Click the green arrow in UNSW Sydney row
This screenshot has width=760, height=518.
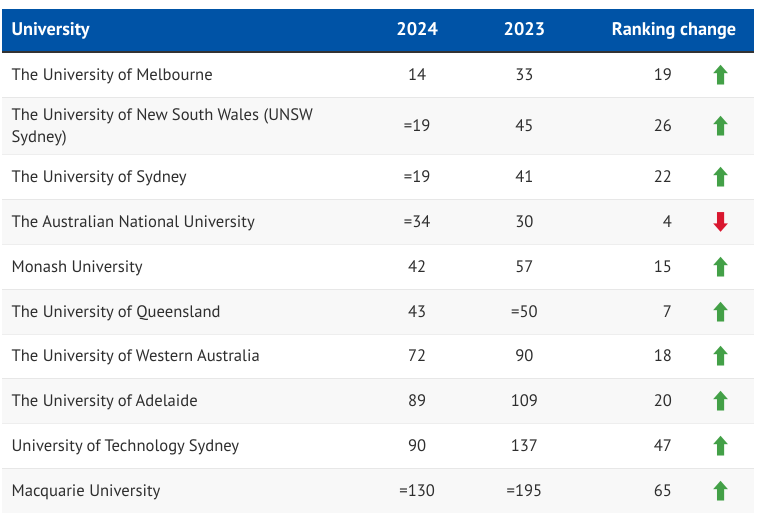coord(720,126)
